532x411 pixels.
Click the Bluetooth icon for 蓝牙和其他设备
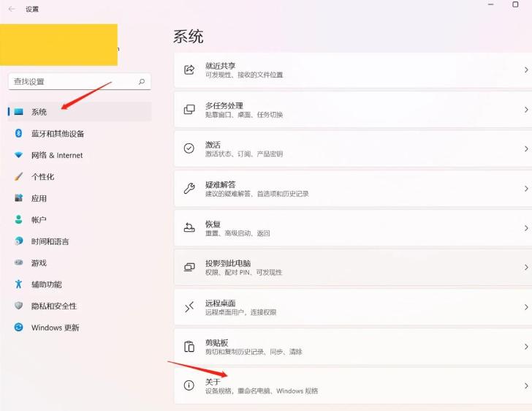point(19,133)
